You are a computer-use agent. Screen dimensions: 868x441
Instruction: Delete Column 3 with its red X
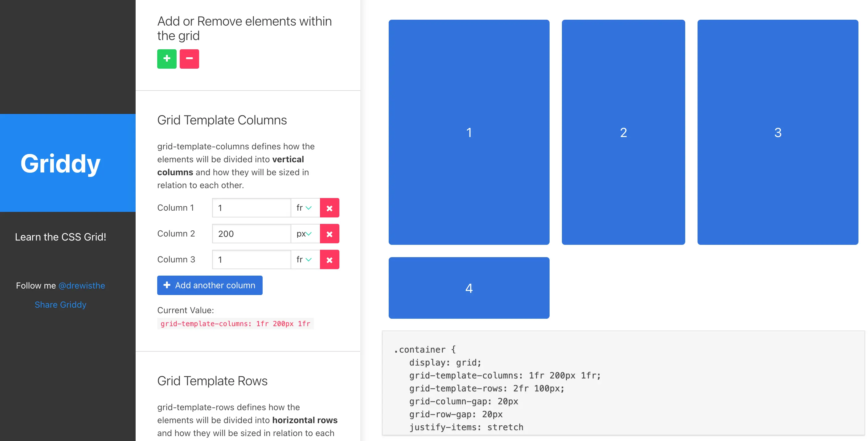click(329, 260)
